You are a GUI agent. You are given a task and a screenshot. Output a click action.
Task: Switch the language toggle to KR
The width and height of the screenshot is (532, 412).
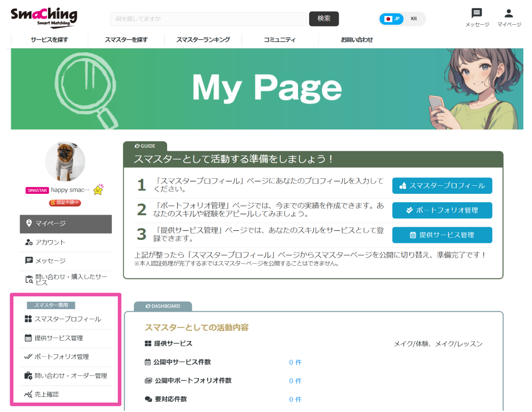pos(414,19)
